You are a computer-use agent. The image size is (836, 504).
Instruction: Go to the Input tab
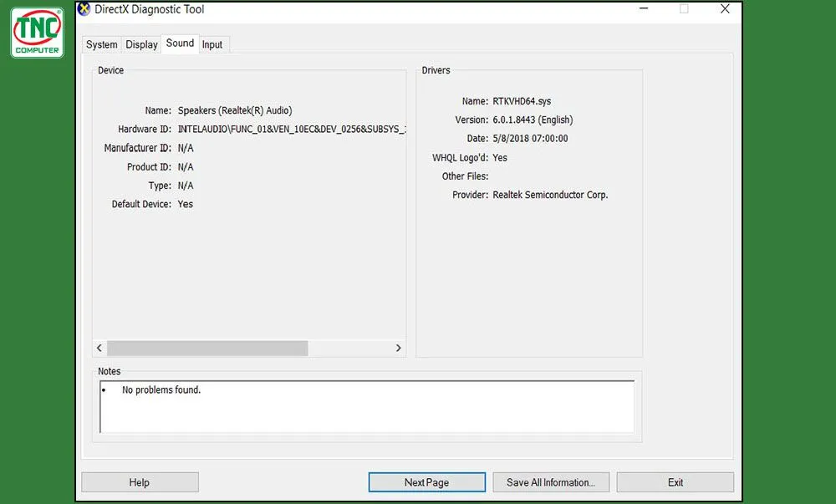tap(212, 44)
